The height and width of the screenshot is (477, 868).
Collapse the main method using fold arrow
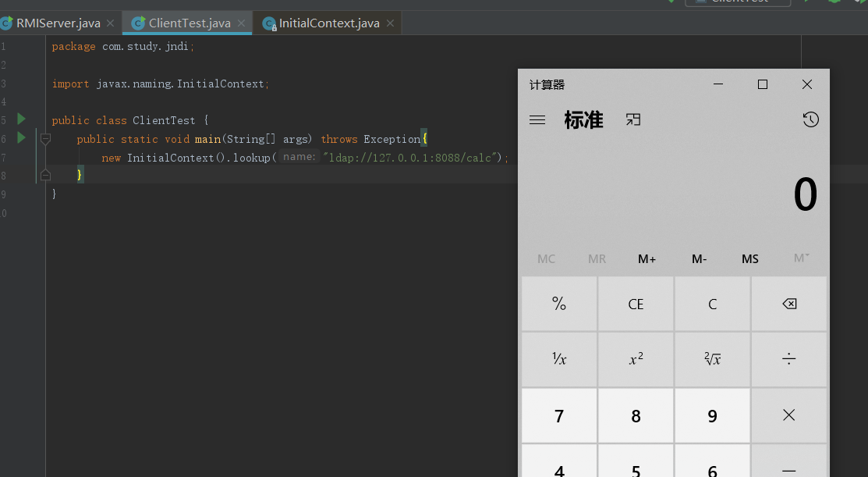(x=45, y=138)
